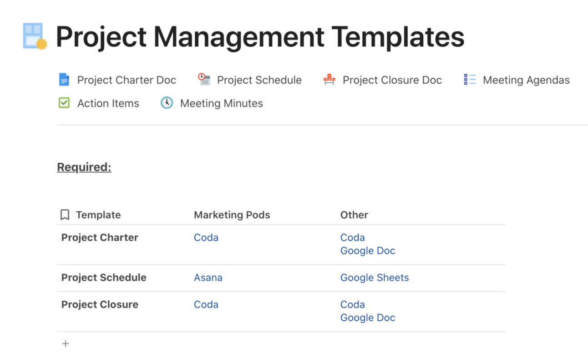Viewport: 588px width, 364px height.
Task: Click the calendar icon beside Project Schedule link
Action: [204, 80]
